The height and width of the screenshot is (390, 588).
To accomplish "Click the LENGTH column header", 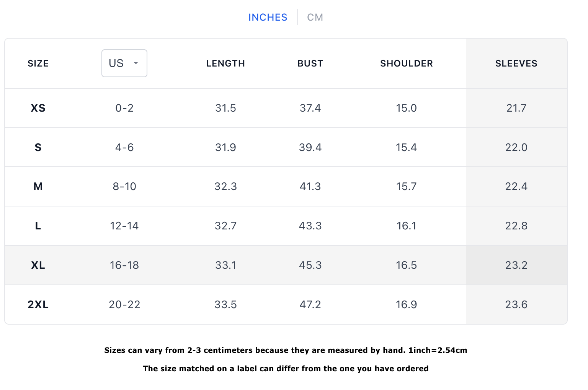I will click(225, 63).
